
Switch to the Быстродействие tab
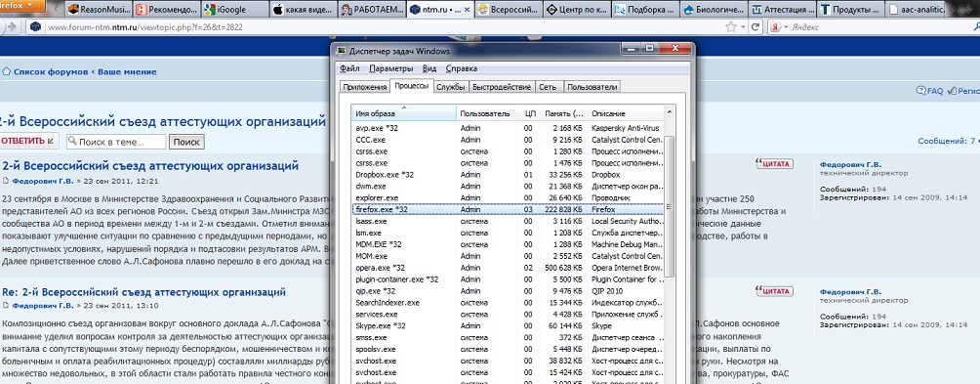502,87
